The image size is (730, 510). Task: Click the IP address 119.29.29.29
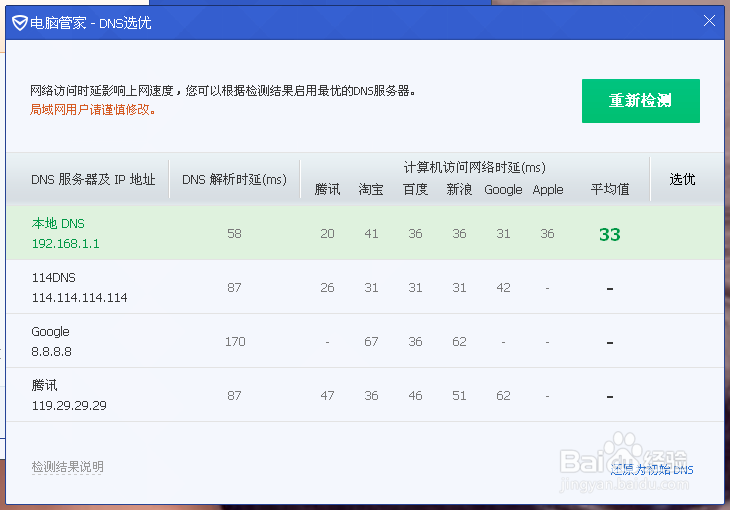coord(69,406)
